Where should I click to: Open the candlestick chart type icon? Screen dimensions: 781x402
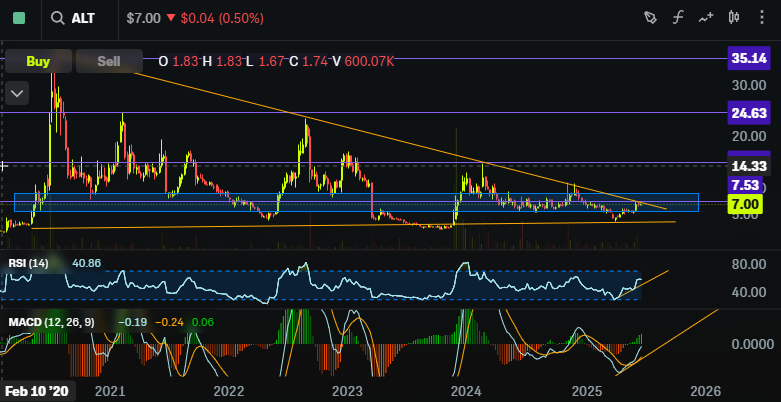733,18
